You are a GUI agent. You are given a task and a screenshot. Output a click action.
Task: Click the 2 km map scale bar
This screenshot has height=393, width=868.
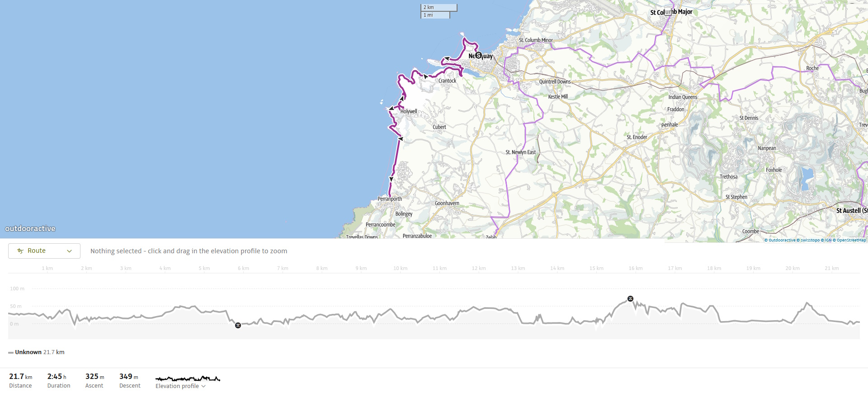[439, 8]
